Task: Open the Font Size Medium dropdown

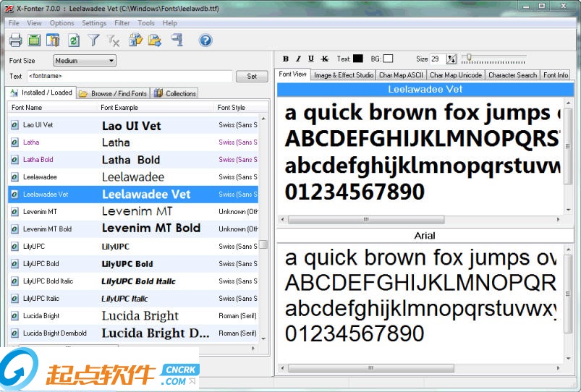Action: click(85, 61)
